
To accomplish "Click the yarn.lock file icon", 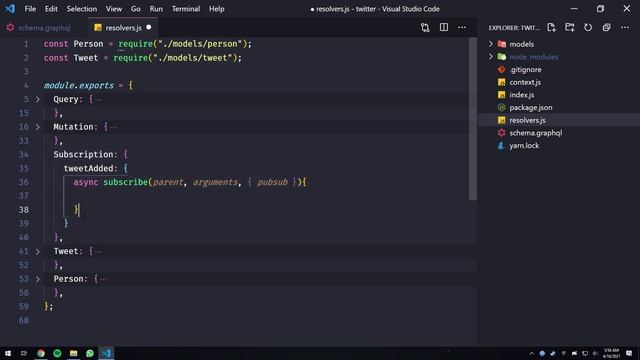I will [502, 145].
